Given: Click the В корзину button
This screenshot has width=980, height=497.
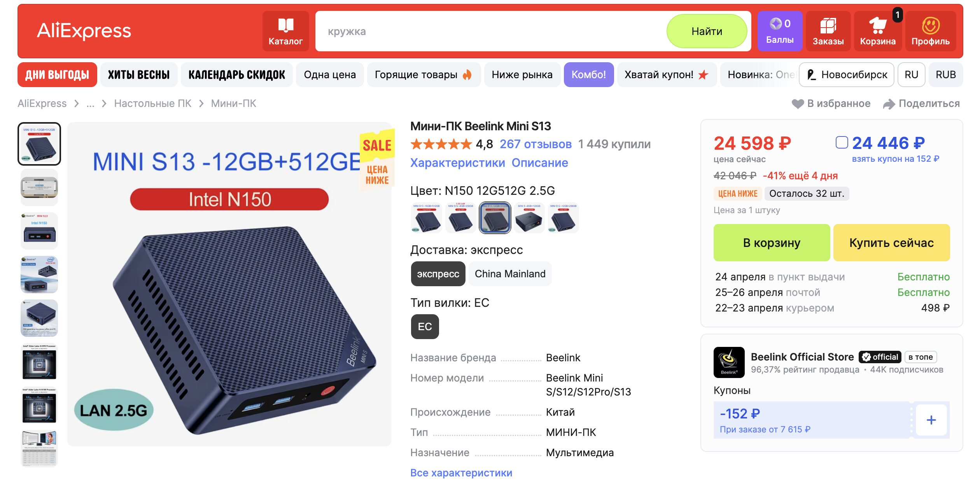Looking at the screenshot, I should click(771, 243).
